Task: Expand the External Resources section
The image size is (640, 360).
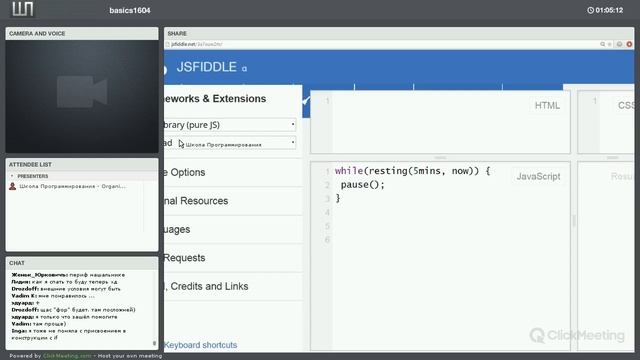Action: (233, 201)
